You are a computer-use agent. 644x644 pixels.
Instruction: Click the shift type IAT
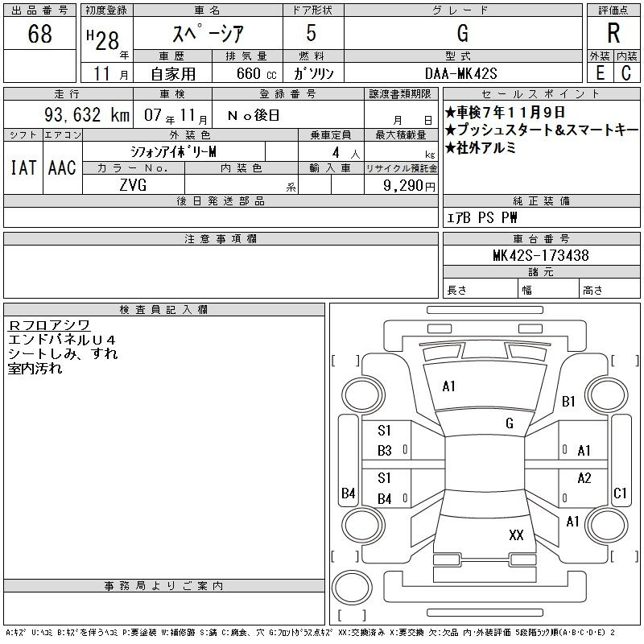[23, 167]
